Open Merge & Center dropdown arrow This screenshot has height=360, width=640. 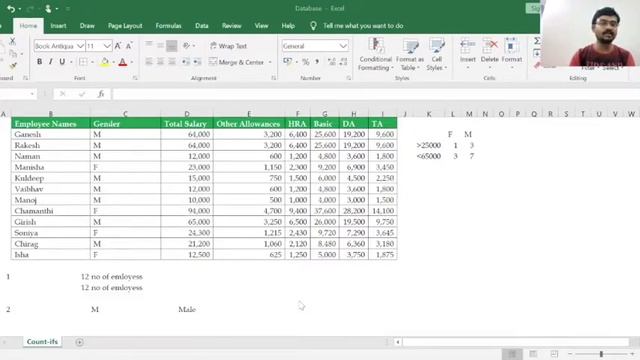click(x=270, y=62)
